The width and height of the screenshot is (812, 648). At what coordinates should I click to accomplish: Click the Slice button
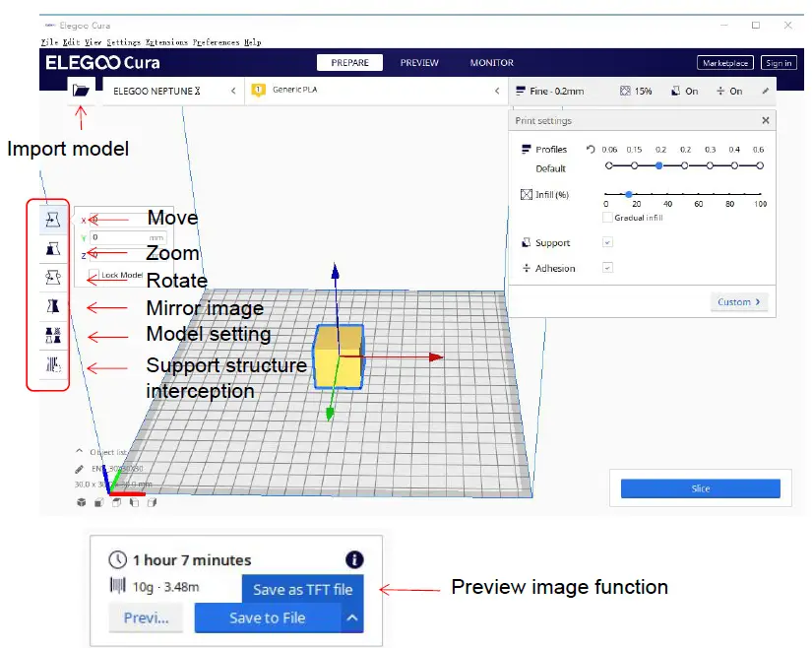[x=700, y=488]
